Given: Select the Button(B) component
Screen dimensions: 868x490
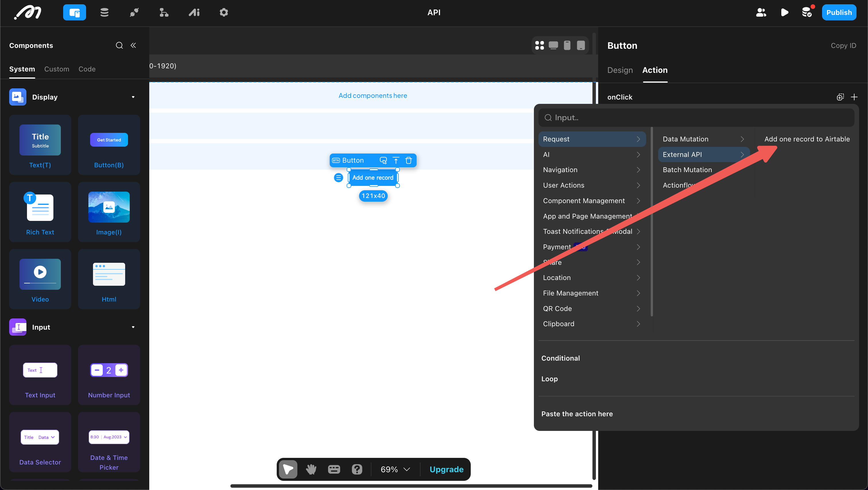Looking at the screenshot, I should (x=109, y=145).
